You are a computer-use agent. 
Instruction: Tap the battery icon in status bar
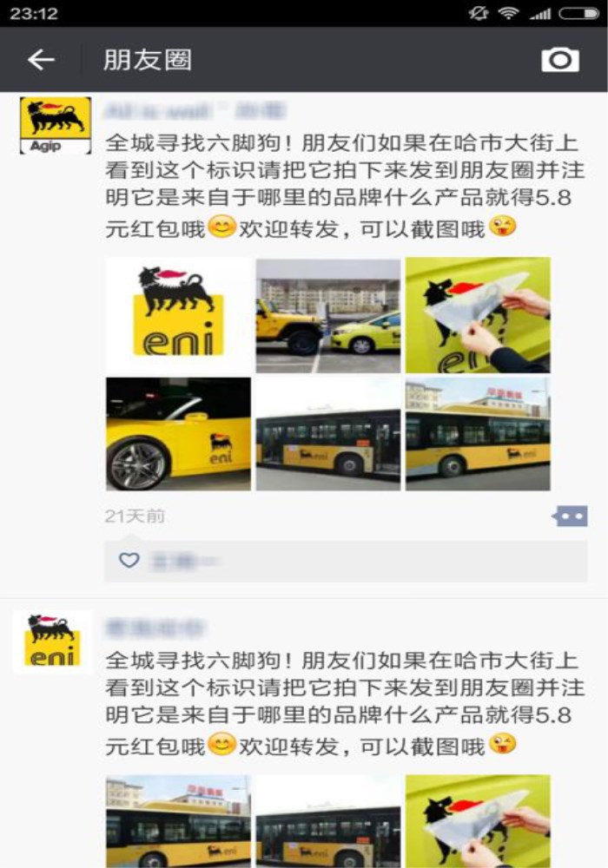click(x=578, y=13)
